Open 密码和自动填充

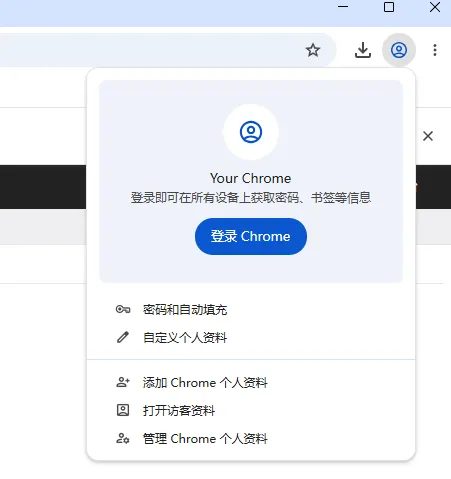[251, 310]
